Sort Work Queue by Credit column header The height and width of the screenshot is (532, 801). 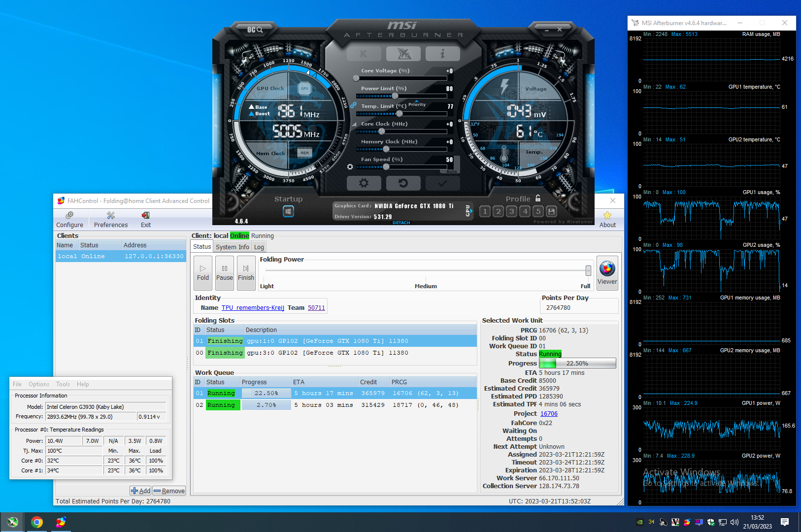374,382
